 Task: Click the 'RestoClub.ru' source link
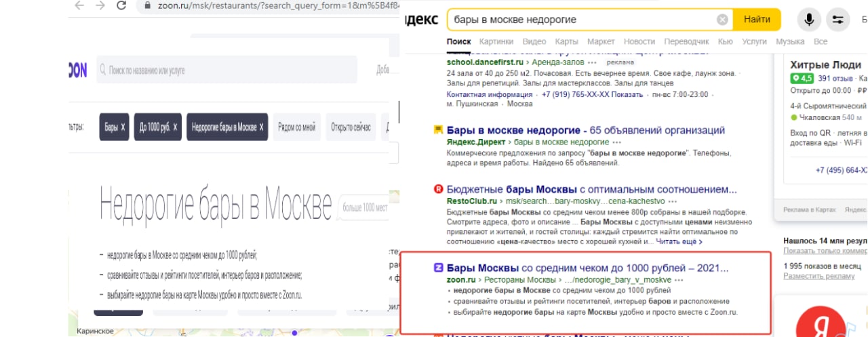472,201
